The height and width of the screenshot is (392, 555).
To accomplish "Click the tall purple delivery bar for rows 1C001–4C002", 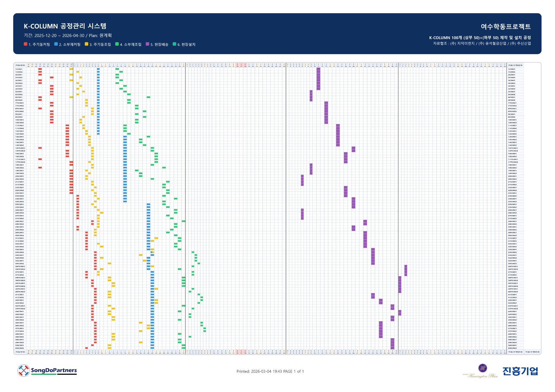I will [318, 79].
